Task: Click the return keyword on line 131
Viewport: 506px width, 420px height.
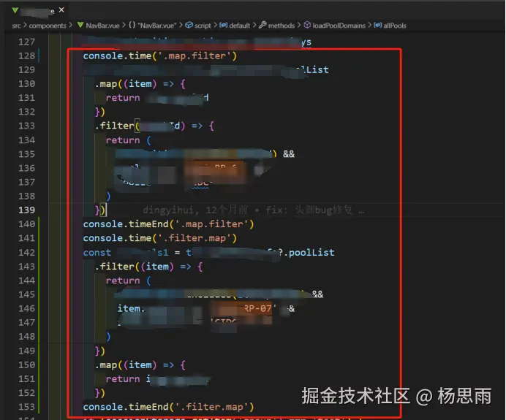Action: (123, 98)
